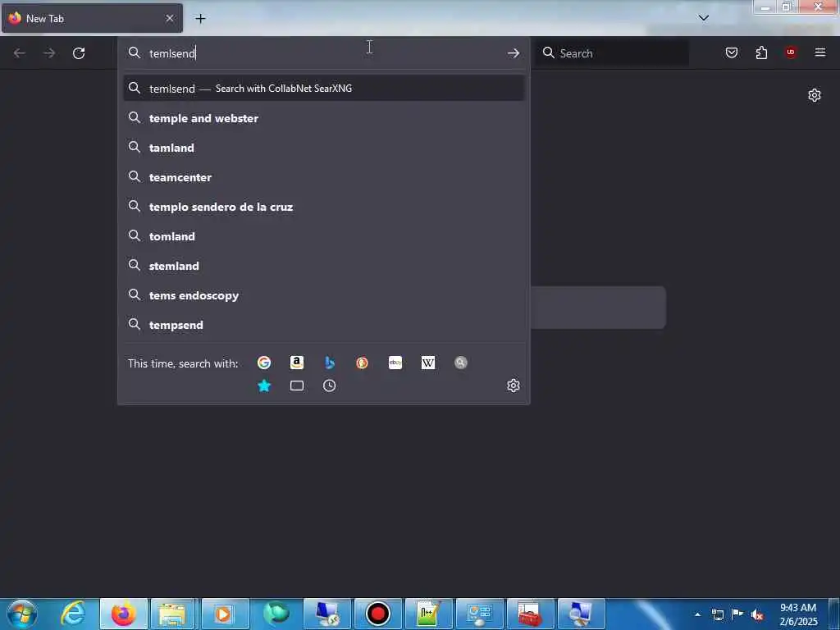This screenshot has width=840, height=630.
Task: Open the uBlock Origin extension icon
Action: click(790, 52)
